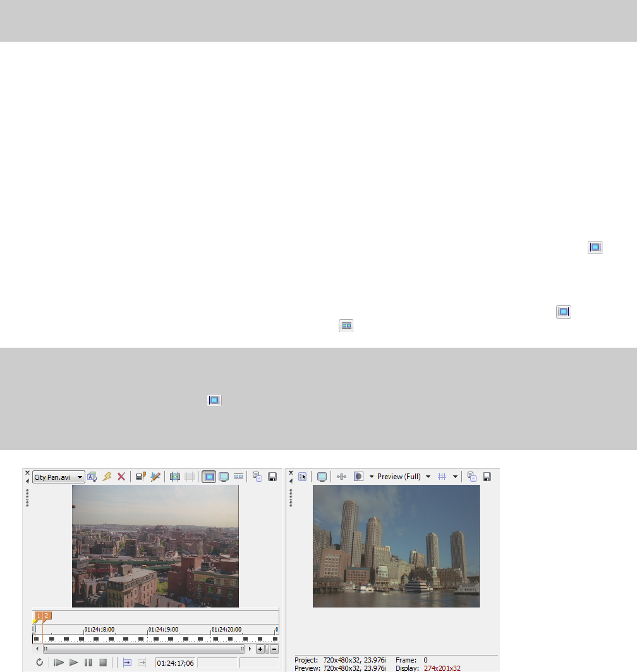Save Preview snapshot to file

[487, 477]
